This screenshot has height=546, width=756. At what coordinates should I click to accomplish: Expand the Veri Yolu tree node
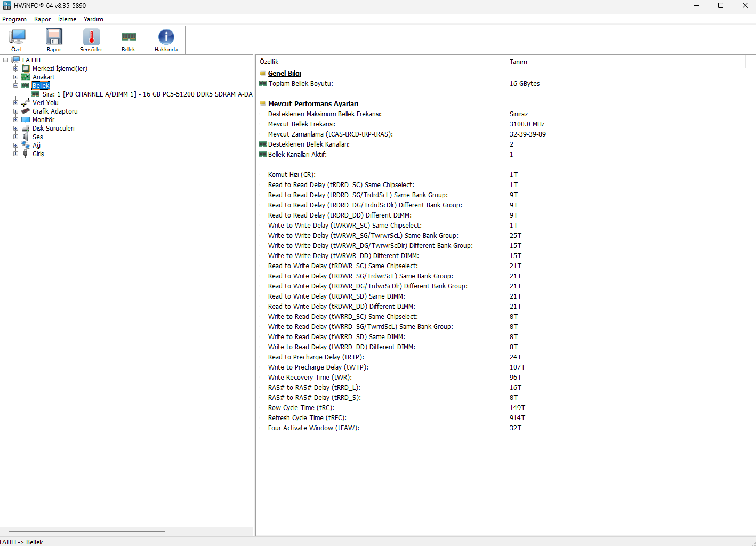coord(15,102)
